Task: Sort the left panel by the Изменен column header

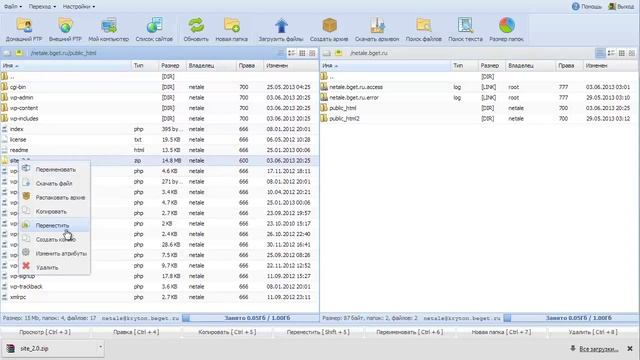Action: pos(291,65)
